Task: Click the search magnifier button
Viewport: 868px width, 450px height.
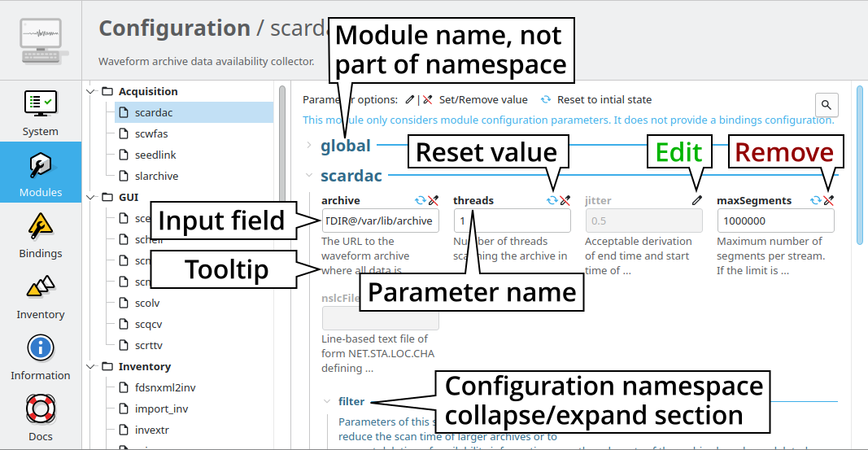Action: tap(827, 105)
